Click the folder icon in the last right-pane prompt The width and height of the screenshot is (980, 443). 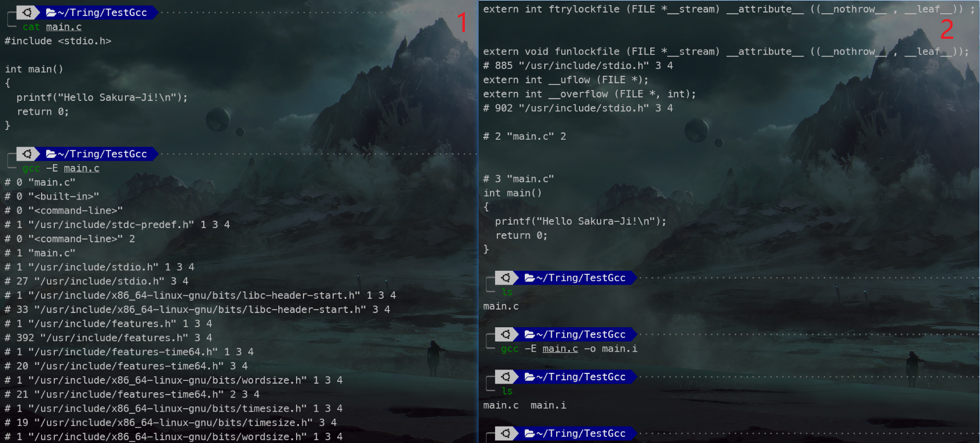[x=529, y=433]
